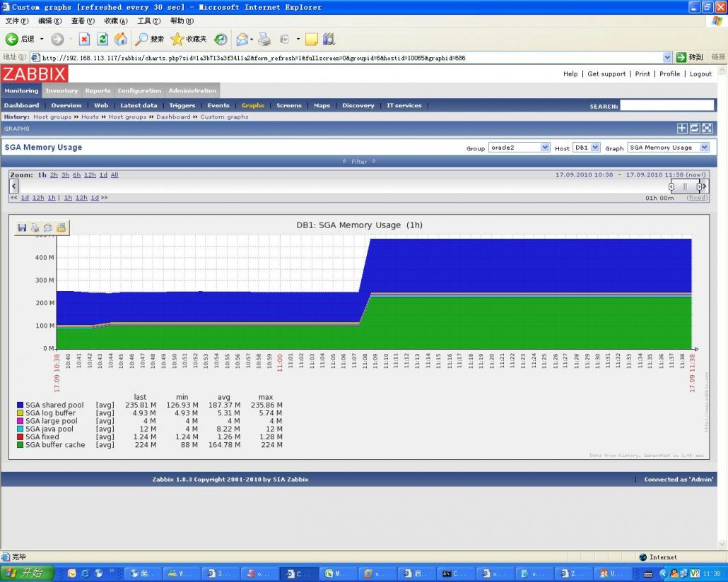This screenshot has width=728, height=582.
Task: Click the email image icon on graph
Action: (47, 227)
